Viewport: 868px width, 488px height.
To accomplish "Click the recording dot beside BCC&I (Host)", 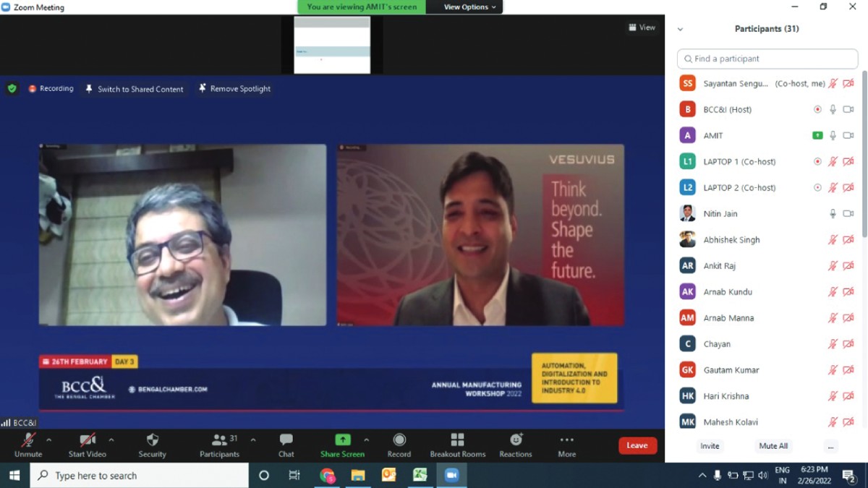I will [x=817, y=109].
